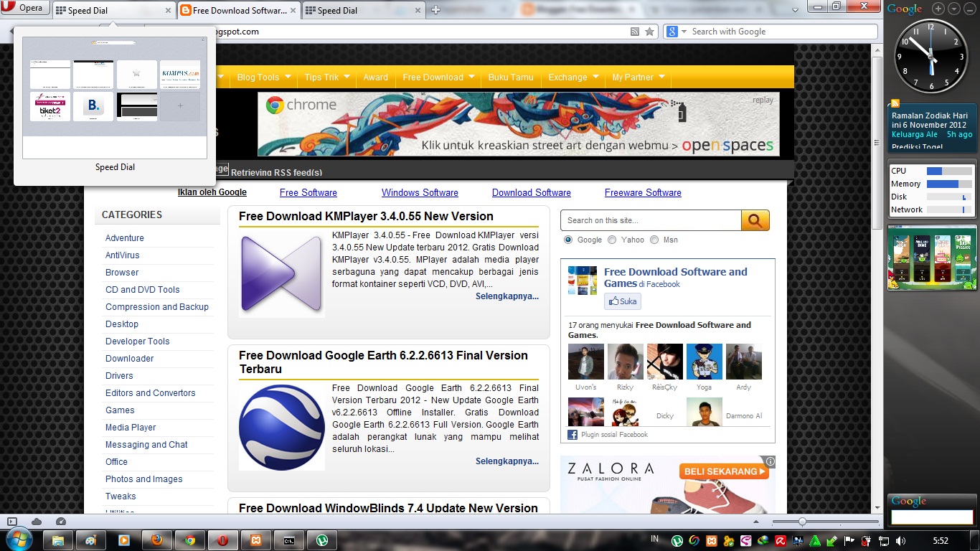Click the Windows Software ad link
980x551 pixels.
[x=420, y=192]
